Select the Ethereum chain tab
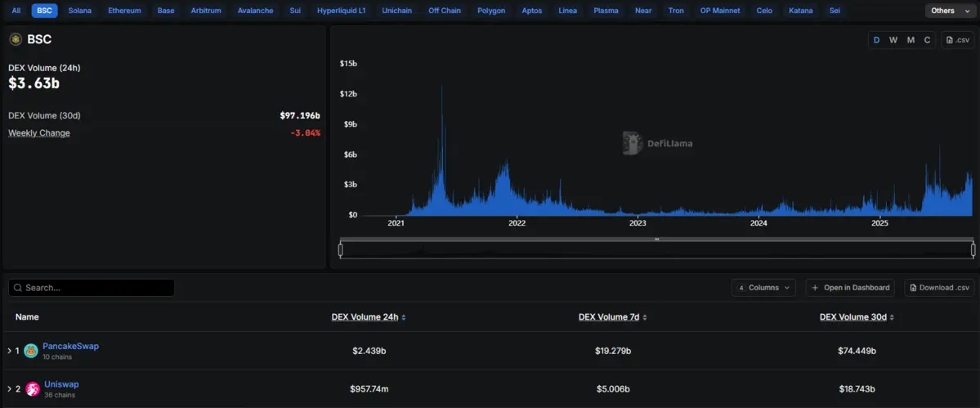Image resolution: width=980 pixels, height=408 pixels. (124, 11)
